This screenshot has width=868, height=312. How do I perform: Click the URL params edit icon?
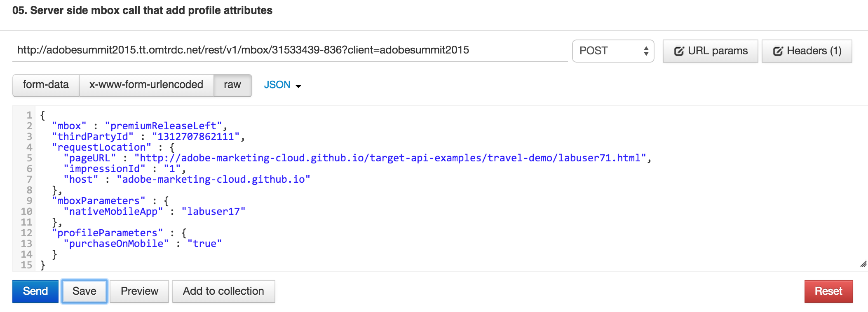pos(679,51)
